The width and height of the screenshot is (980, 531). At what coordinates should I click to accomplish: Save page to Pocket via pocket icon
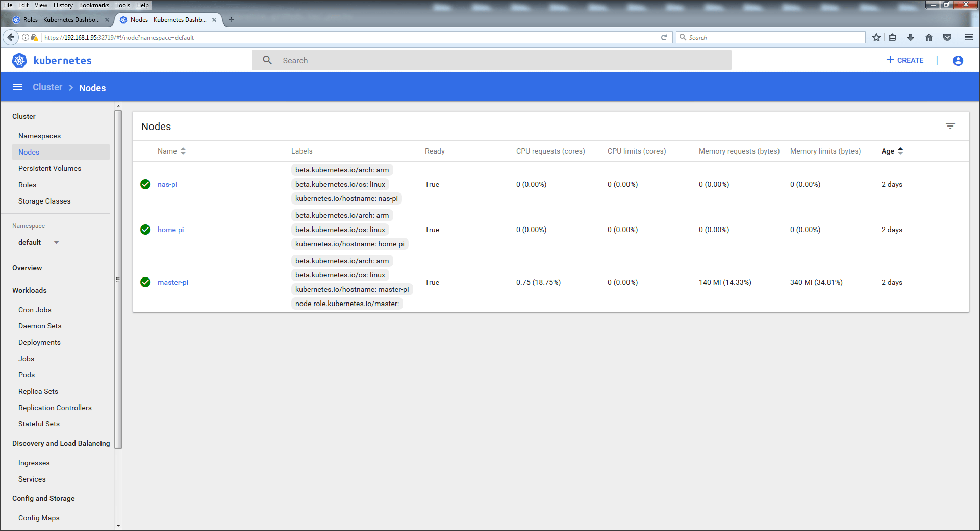pyautogui.click(x=948, y=37)
